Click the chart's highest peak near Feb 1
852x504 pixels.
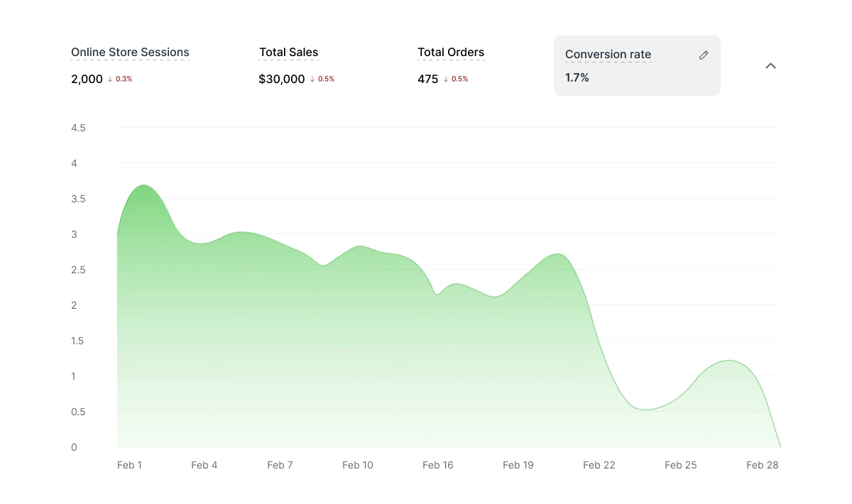(144, 186)
